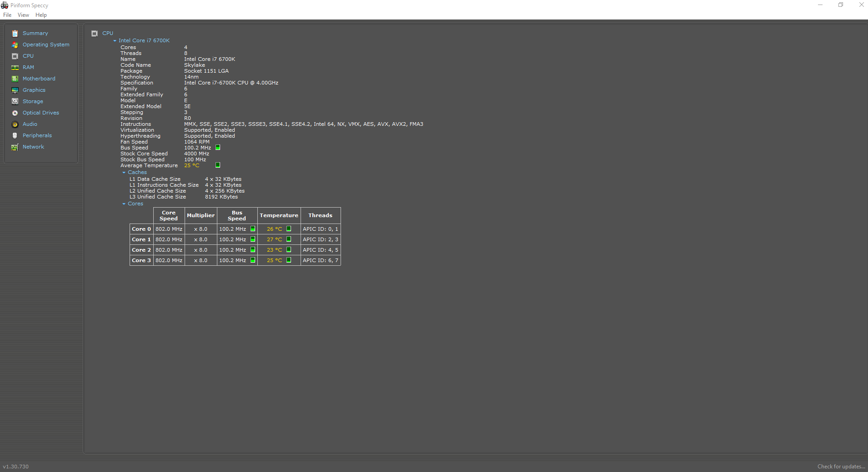This screenshot has width=868, height=472.
Task: Click the CPU header icon
Action: coord(95,33)
